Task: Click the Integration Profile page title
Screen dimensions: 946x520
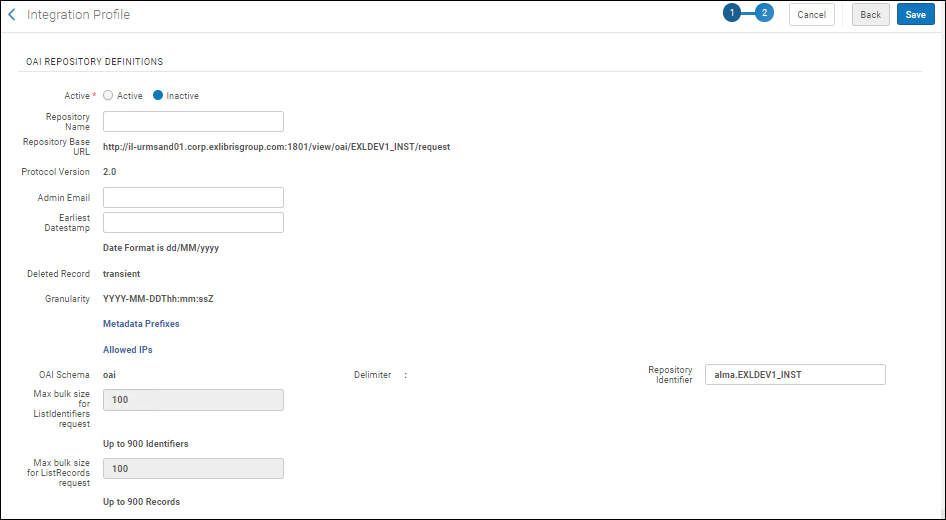Action: (78, 15)
